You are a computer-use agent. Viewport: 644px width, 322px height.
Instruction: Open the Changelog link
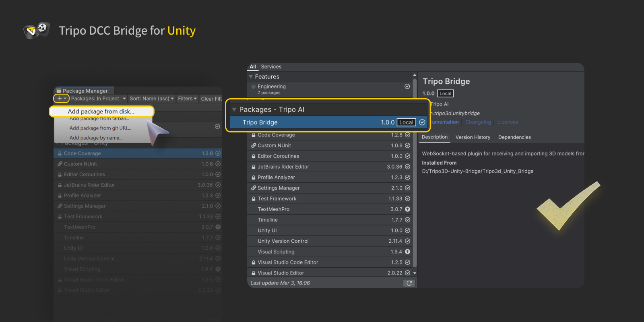478,122
